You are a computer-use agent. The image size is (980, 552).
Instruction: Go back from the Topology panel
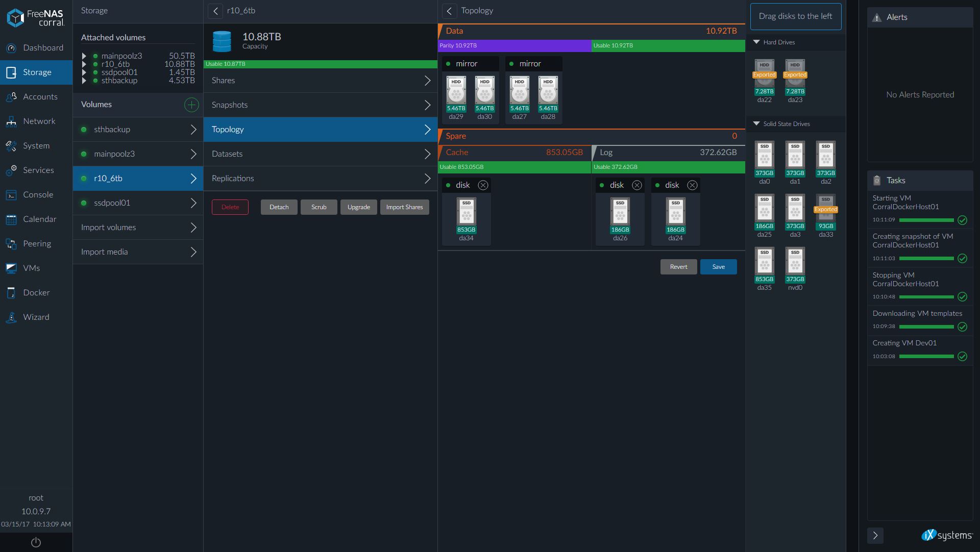tap(449, 11)
